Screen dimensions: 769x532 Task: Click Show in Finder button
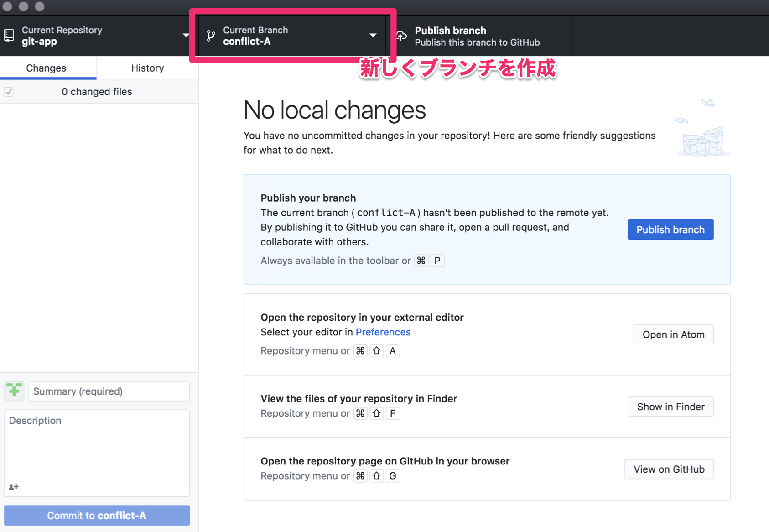click(670, 407)
